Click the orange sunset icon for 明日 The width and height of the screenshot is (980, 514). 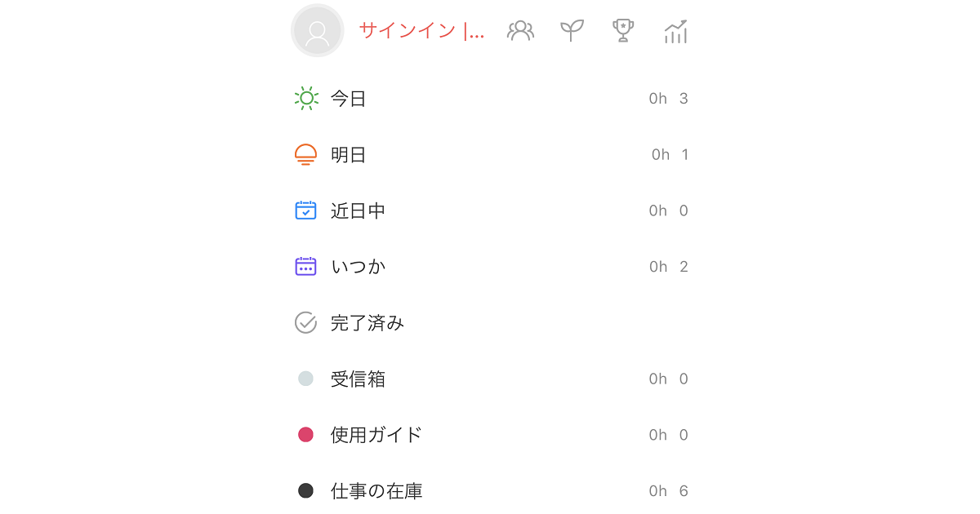(305, 154)
